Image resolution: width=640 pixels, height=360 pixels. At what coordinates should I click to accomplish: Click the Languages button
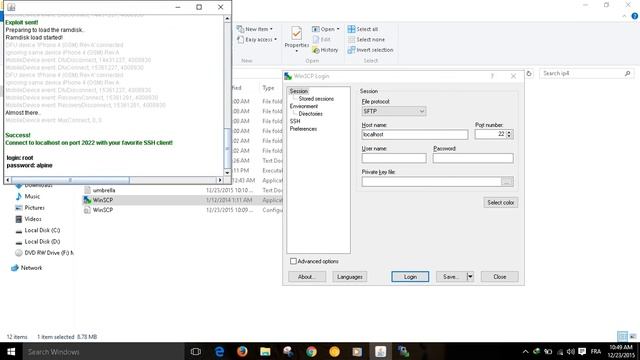350,277
